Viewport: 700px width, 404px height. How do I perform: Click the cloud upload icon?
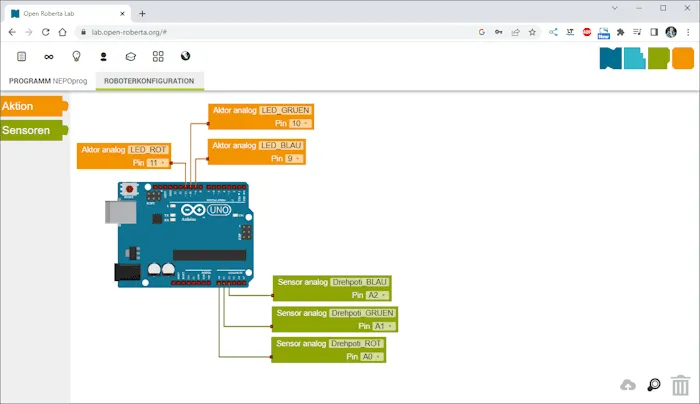pos(628,385)
